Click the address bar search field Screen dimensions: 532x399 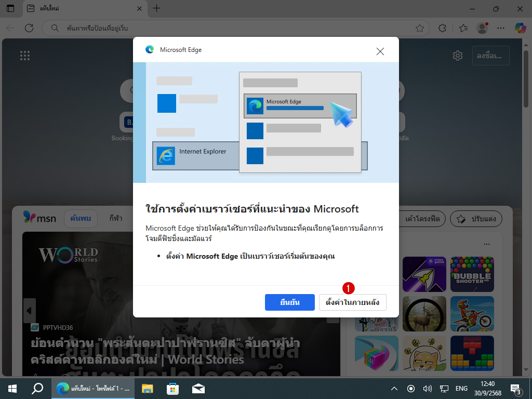coord(234,28)
